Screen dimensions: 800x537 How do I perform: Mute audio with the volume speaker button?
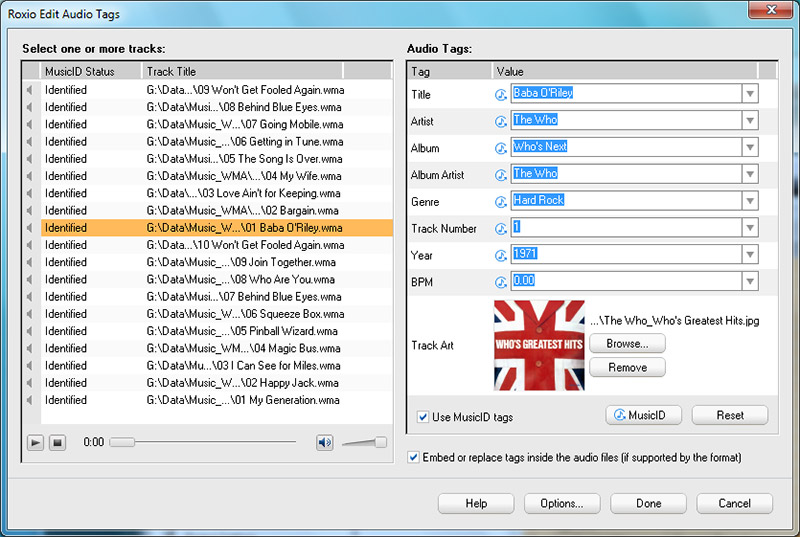pos(324,442)
